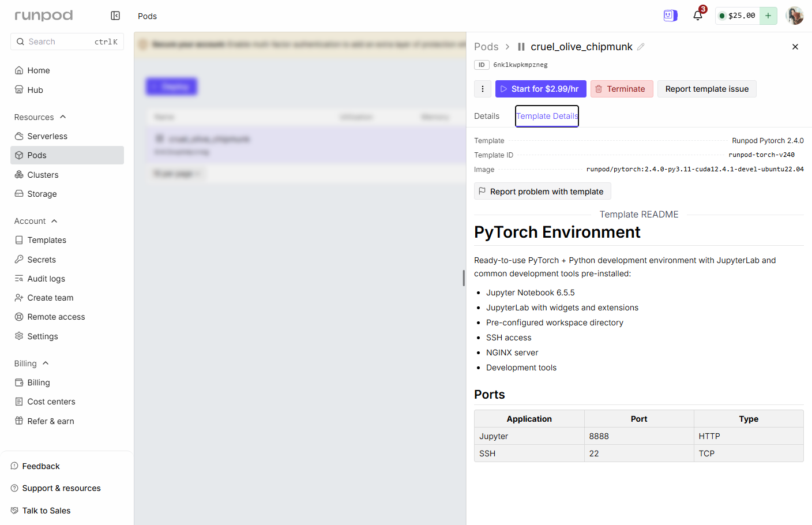Click the $25.00 balance indicator
812x525 pixels.
738,16
